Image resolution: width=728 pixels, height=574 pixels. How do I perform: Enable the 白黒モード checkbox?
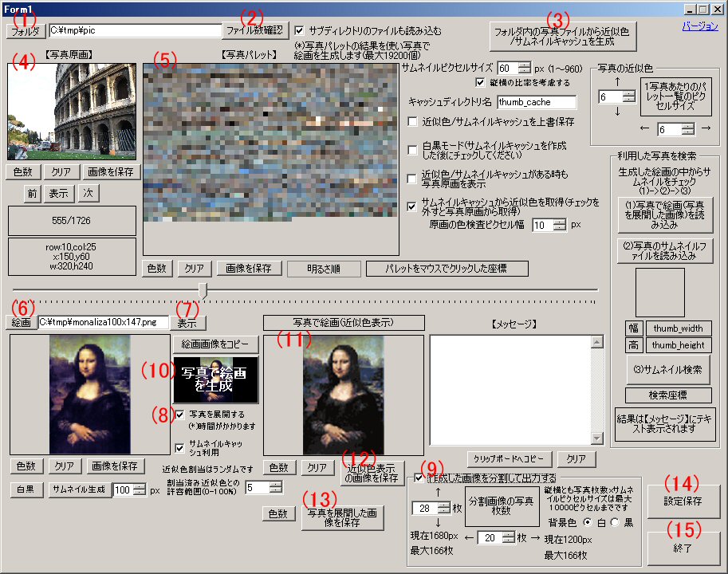(x=412, y=149)
